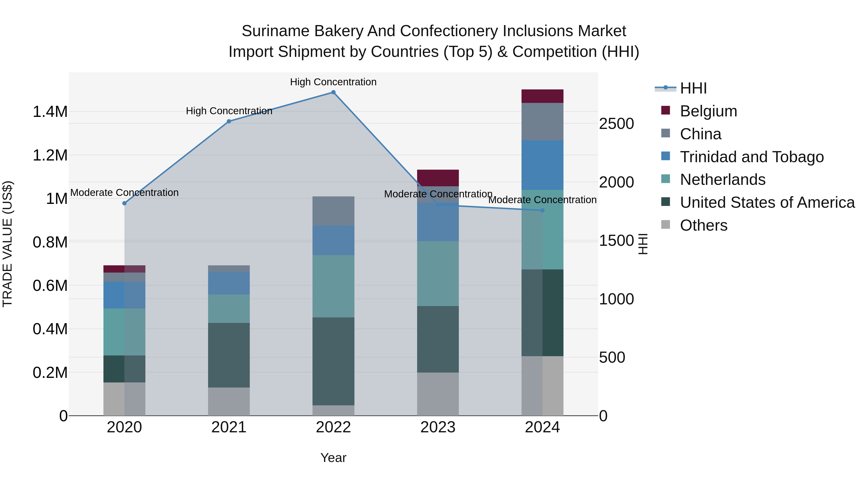Click the Year axis title
Viewport: 868px width, 488px height.
(x=333, y=458)
